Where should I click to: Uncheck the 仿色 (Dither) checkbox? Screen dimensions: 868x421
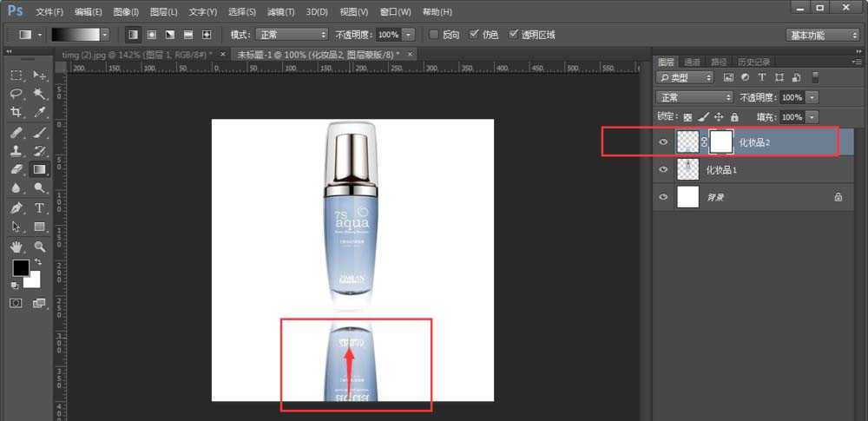(x=474, y=35)
